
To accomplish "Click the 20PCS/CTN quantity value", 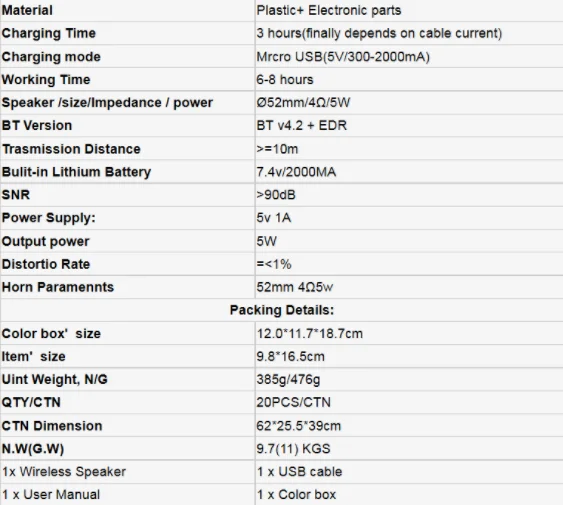I will click(x=293, y=402).
